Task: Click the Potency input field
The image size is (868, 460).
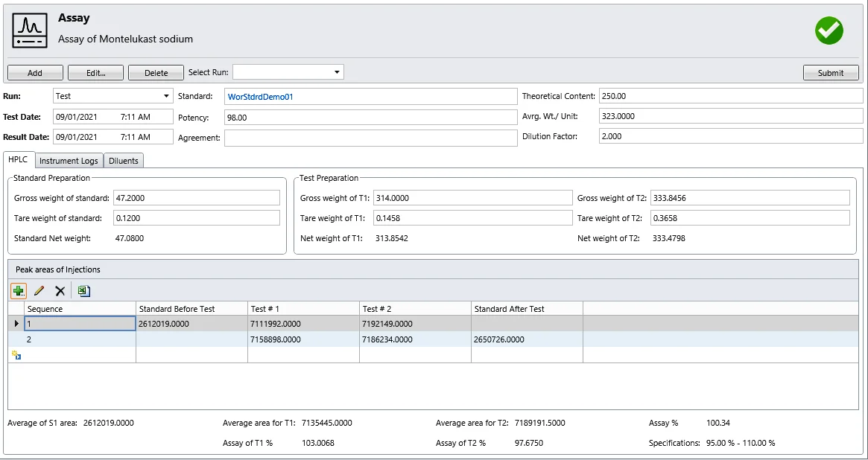Action: point(370,118)
